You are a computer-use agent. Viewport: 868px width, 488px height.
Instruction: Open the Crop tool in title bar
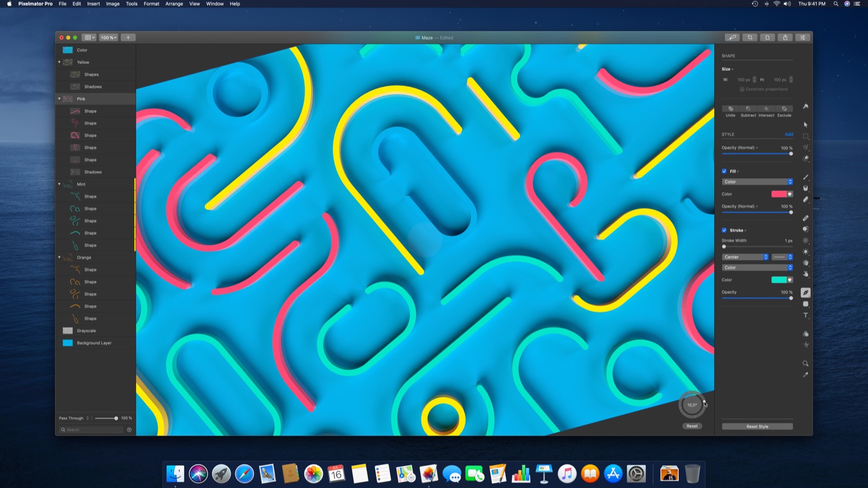750,38
